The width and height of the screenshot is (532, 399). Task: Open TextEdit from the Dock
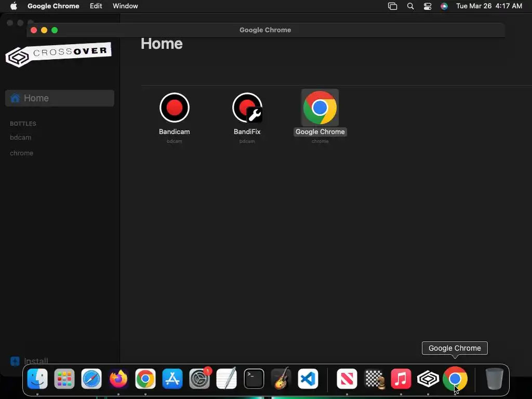(x=227, y=378)
